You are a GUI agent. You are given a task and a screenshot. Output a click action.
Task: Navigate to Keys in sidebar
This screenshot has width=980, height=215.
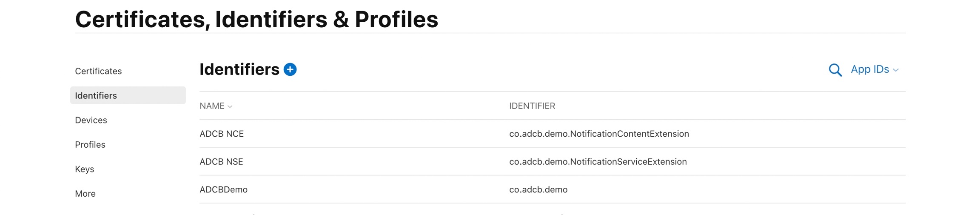coord(85,169)
